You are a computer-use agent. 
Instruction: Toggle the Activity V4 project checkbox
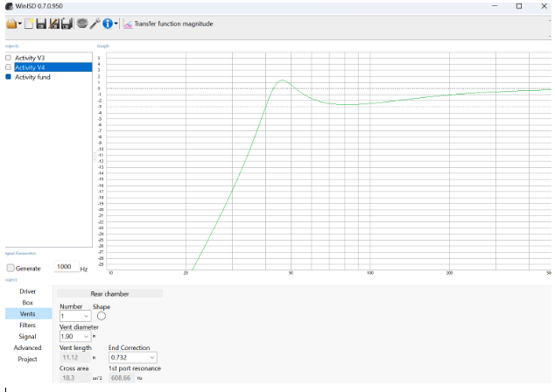pyautogui.click(x=8, y=66)
